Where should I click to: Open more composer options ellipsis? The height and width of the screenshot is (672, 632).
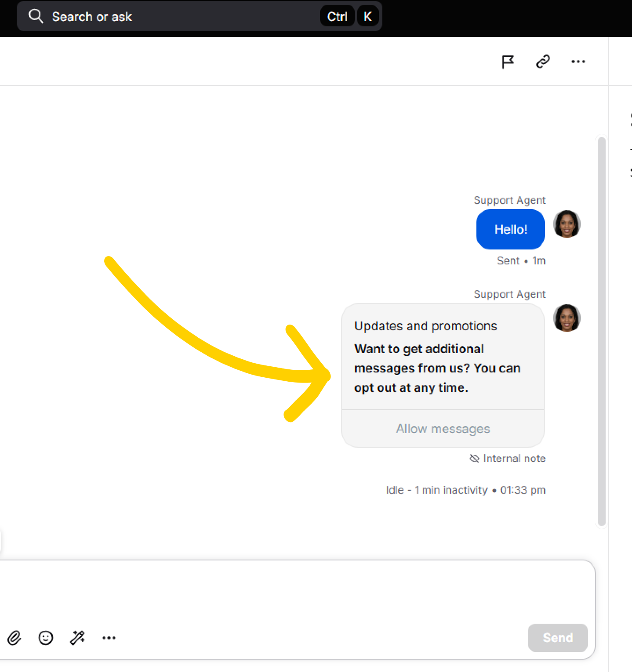point(109,638)
